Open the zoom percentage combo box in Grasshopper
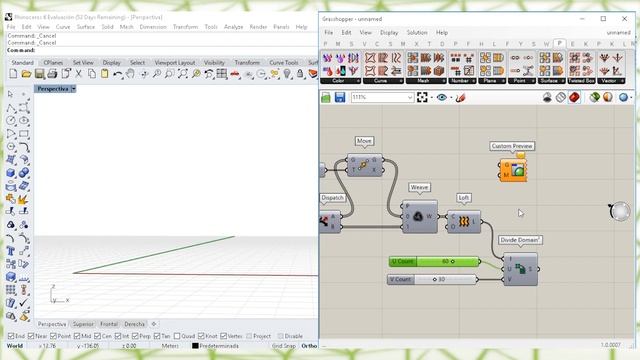The width and height of the screenshot is (640, 360). pyautogui.click(x=382, y=97)
